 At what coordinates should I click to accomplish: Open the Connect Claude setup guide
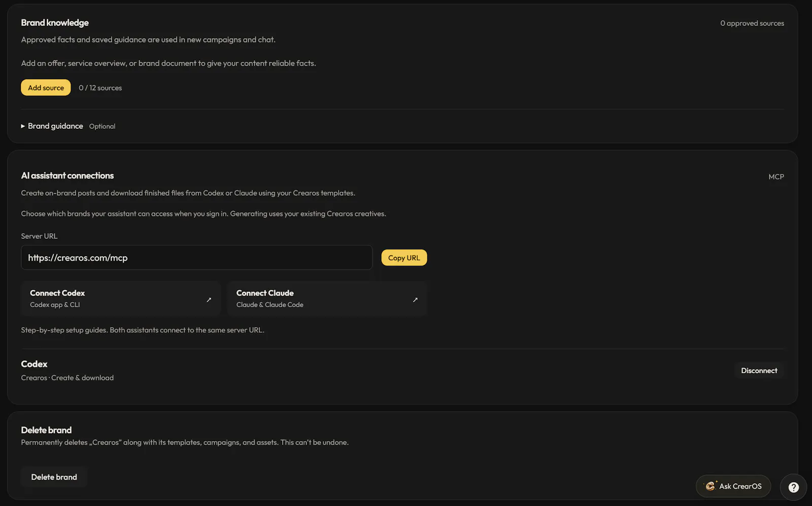[327, 299]
